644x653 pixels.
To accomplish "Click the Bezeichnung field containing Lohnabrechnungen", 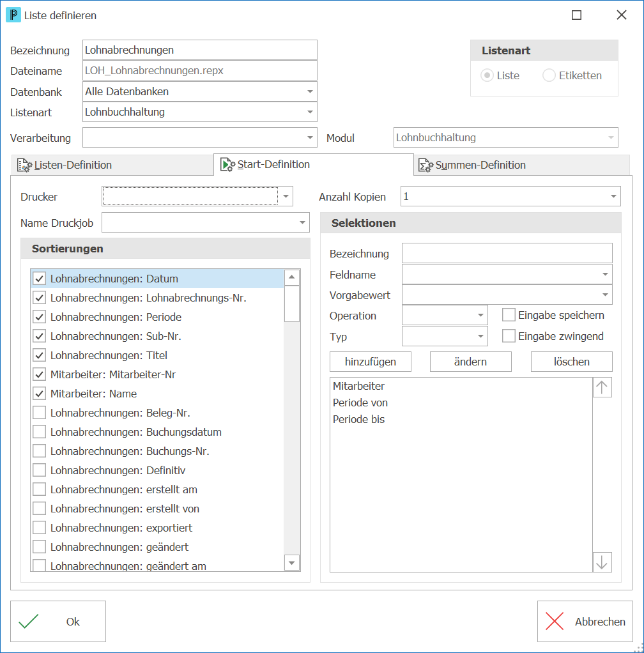I will click(200, 50).
